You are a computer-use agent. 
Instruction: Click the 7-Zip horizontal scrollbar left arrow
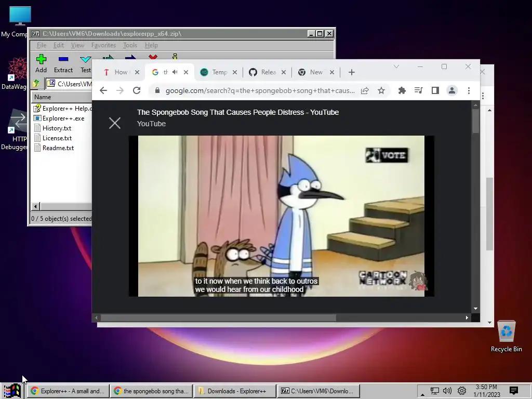36,206
